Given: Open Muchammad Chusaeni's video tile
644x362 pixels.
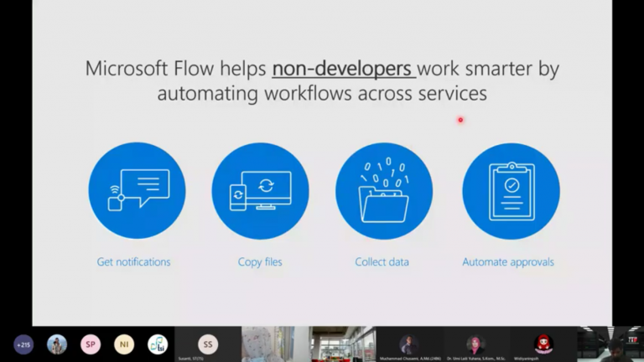Looking at the screenshot, I should [x=409, y=344].
